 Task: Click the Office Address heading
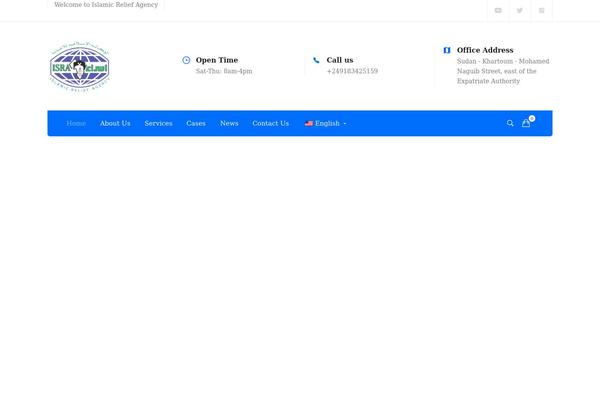pos(485,50)
